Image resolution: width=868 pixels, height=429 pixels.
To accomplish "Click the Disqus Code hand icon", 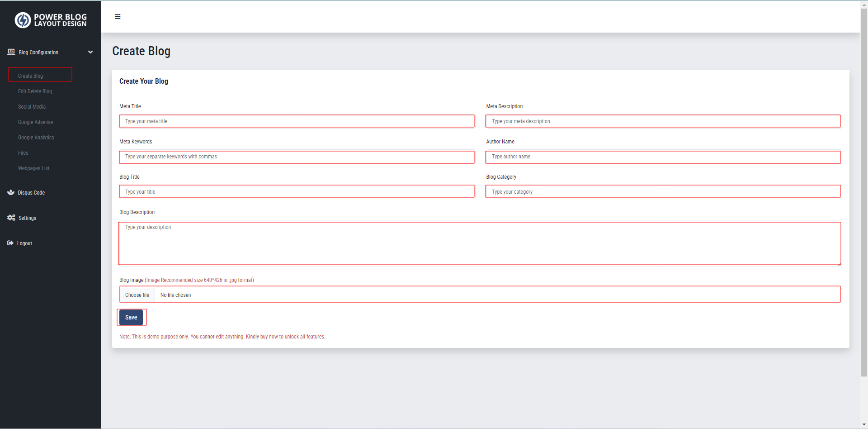I will pyautogui.click(x=10, y=192).
